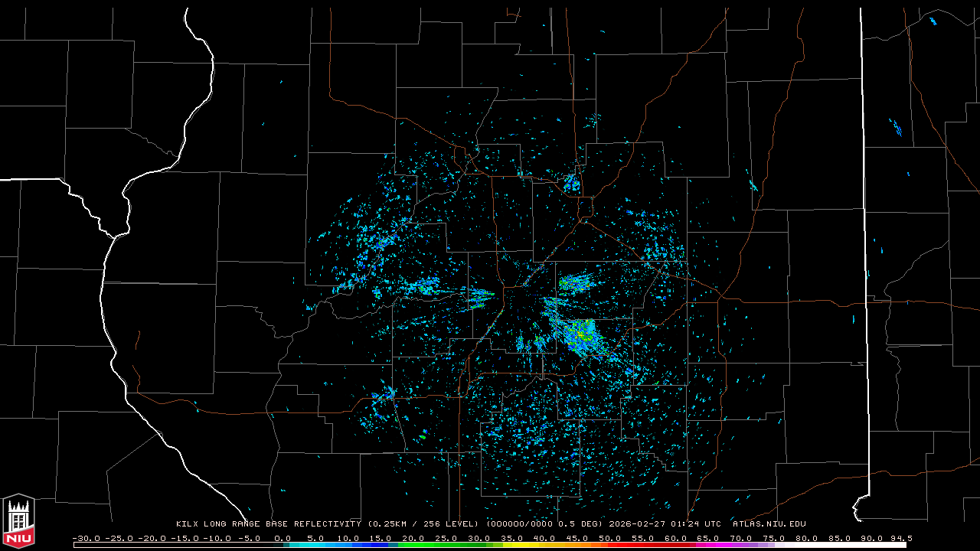Click the isolated blue echo in the northeast corner
980x551 pixels.
(894, 127)
